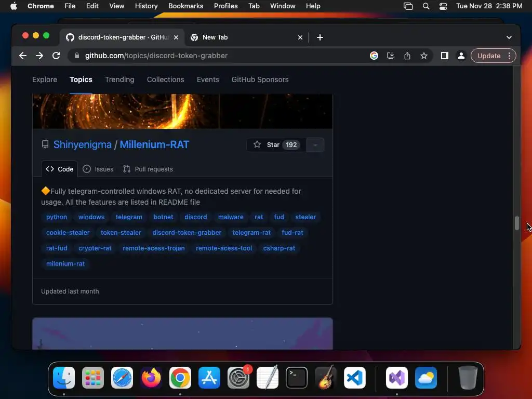Image resolution: width=532 pixels, height=399 pixels.
Task: Click the cookie-stealer topic tag
Action: 68,233
